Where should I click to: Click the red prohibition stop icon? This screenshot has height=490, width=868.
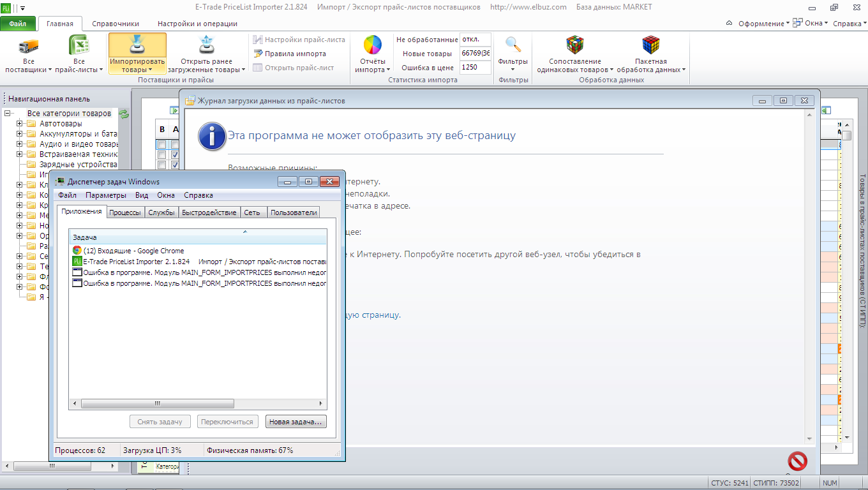(x=797, y=461)
